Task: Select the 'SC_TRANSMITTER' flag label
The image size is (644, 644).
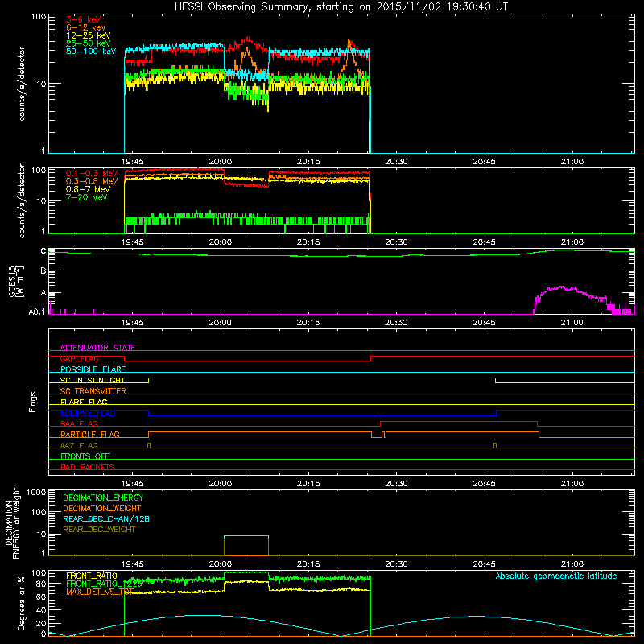Action: [x=93, y=391]
